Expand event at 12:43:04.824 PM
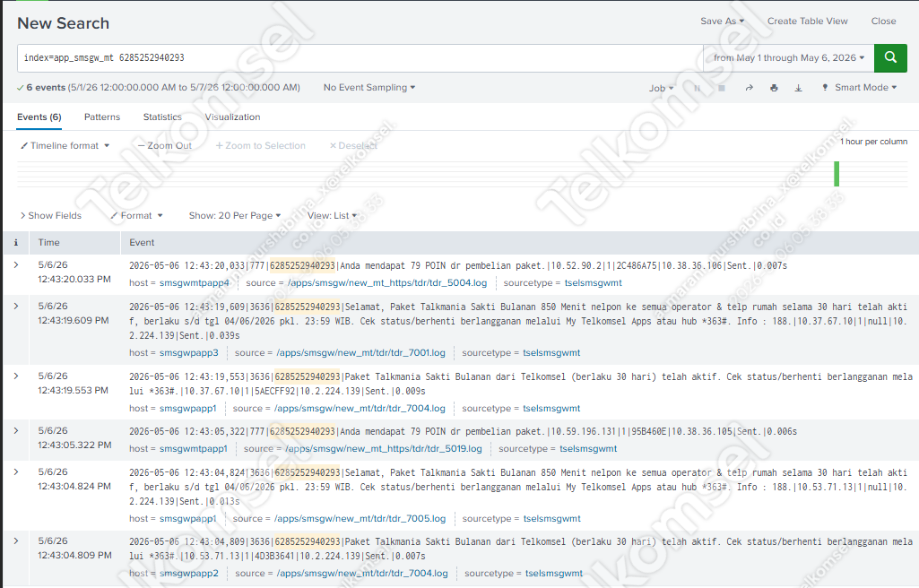The width and height of the screenshot is (919, 588). coord(16,471)
